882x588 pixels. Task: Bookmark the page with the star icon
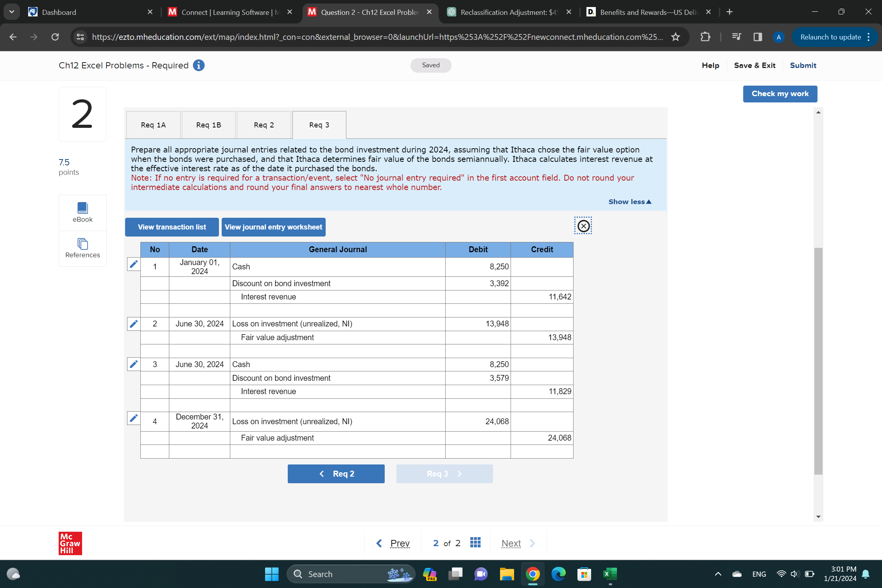[675, 37]
